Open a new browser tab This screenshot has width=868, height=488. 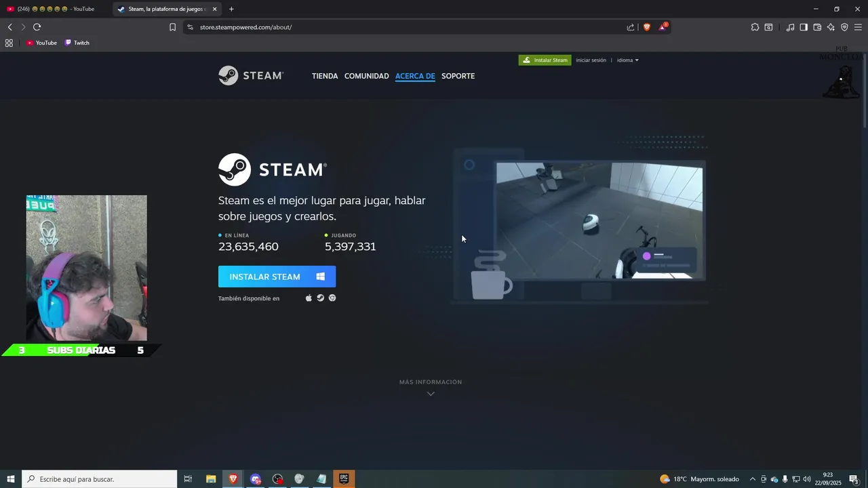[231, 9]
